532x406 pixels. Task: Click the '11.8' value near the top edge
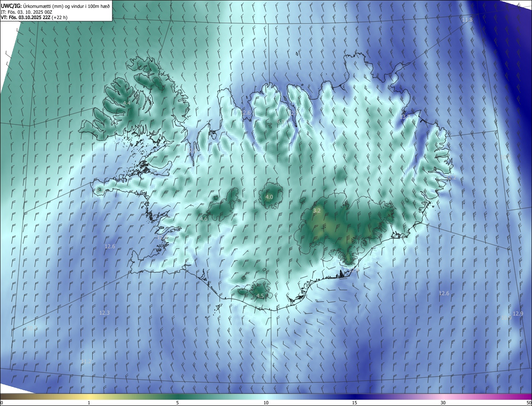(467, 20)
